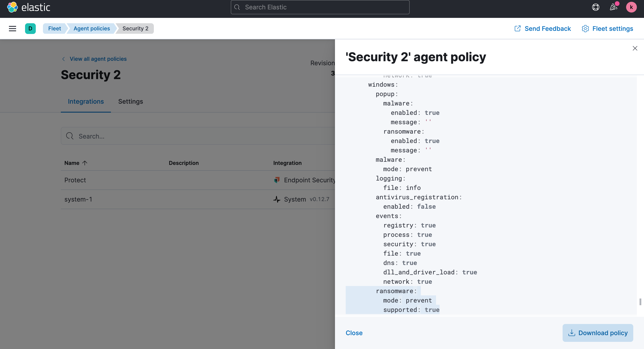Download the Security 2 policy

598,333
